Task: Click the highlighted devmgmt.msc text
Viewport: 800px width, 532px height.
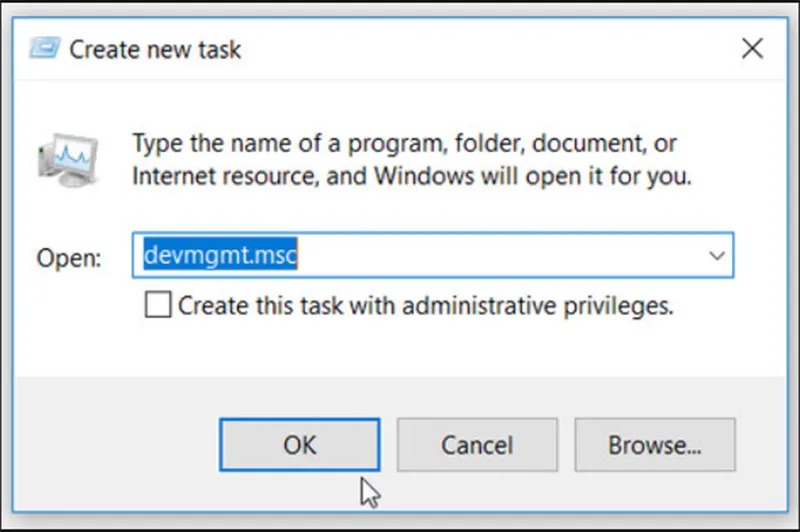Action: pyautogui.click(x=220, y=256)
